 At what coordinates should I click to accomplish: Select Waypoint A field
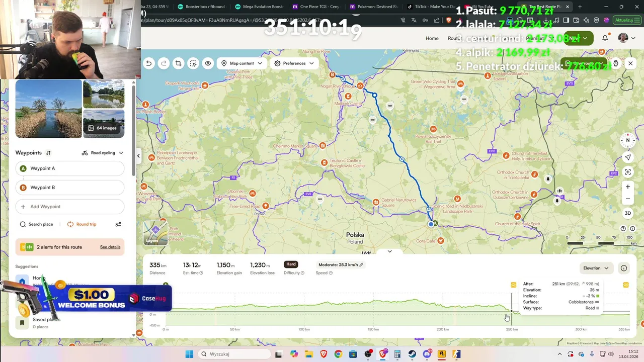[x=70, y=168]
